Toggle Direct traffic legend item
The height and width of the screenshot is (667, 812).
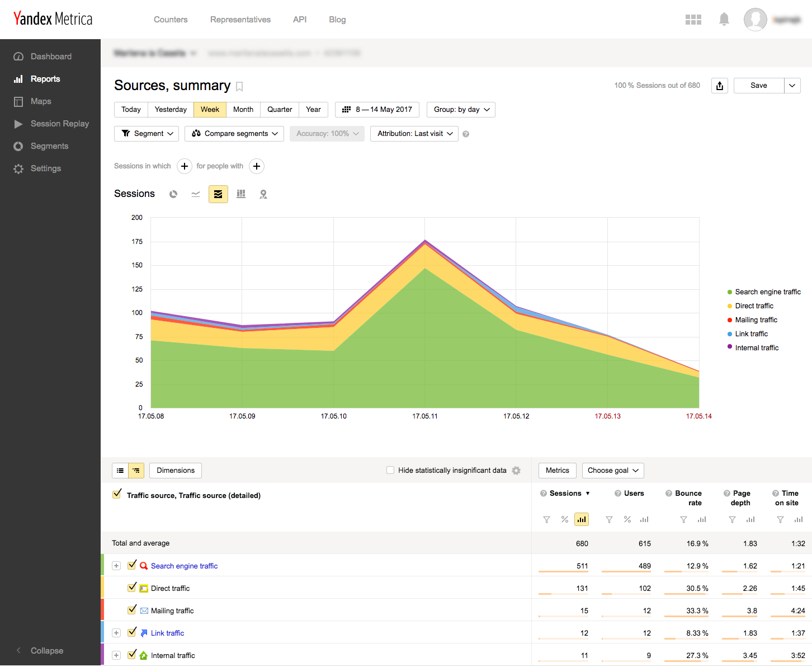(750, 306)
